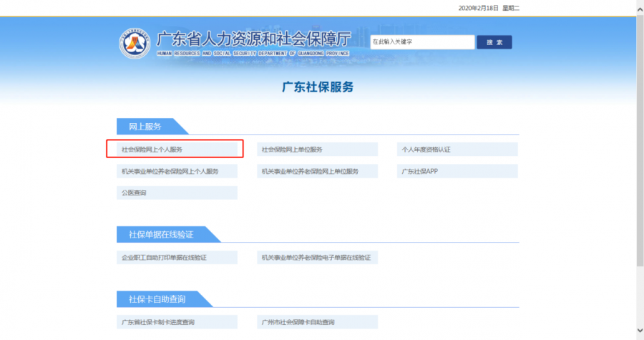Open 企业职工自助打印单据在线验证 link
The width and height of the screenshot is (644, 340).
[x=177, y=258]
